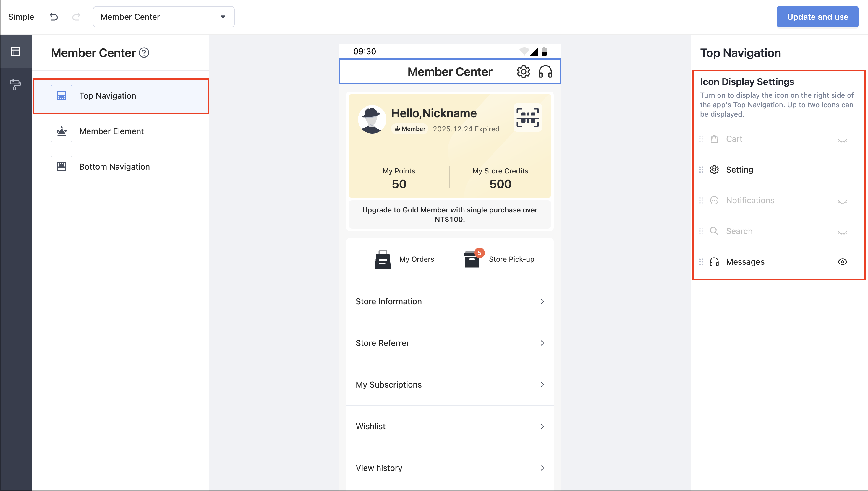Open the paint roller theme icon

tap(16, 84)
